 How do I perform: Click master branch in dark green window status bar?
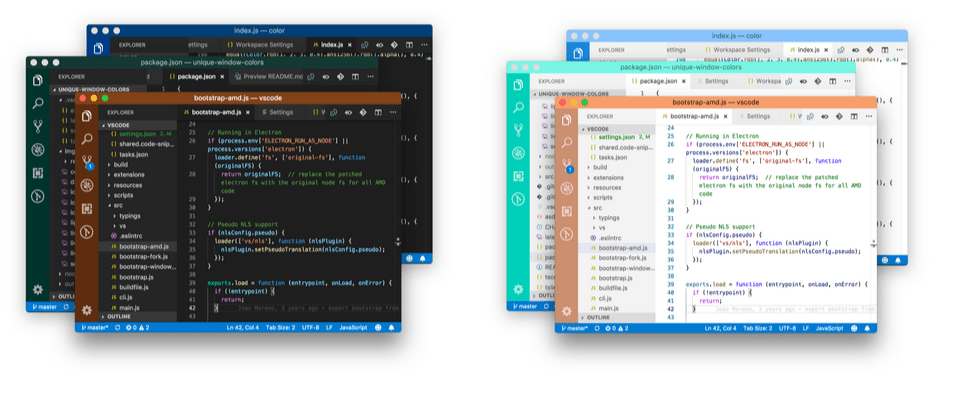pyautogui.click(x=44, y=307)
